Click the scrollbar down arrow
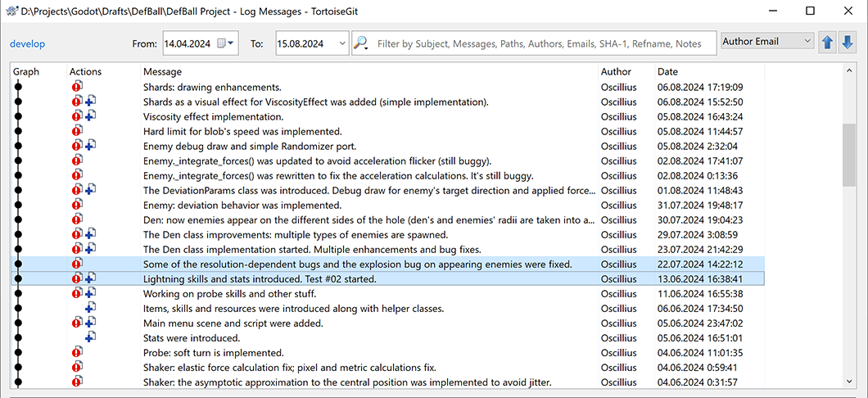 pyautogui.click(x=848, y=382)
